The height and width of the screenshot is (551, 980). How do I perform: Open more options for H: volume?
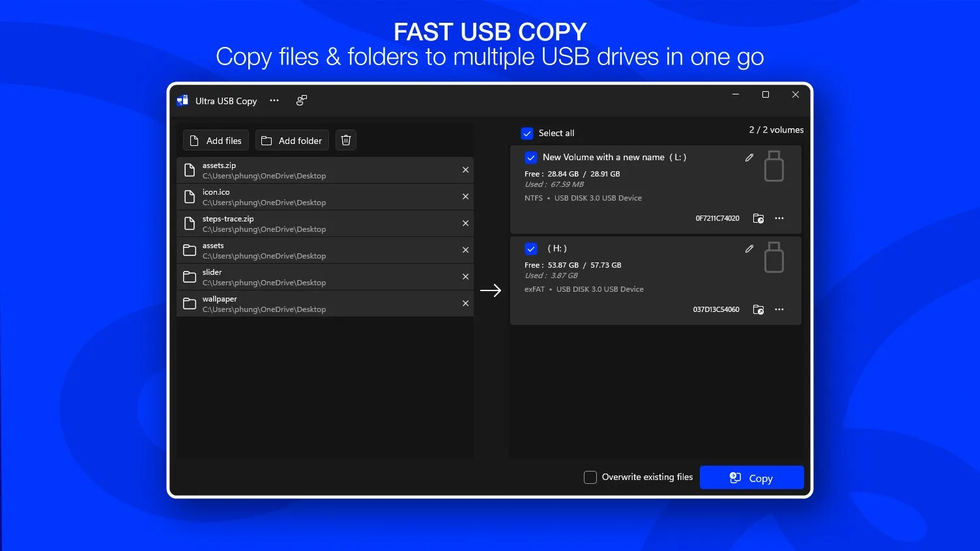[x=779, y=309]
